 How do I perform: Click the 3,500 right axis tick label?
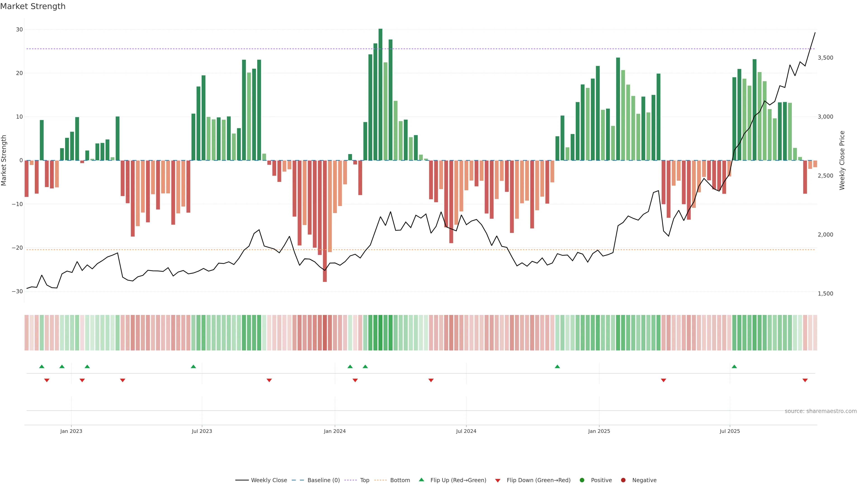pyautogui.click(x=825, y=58)
